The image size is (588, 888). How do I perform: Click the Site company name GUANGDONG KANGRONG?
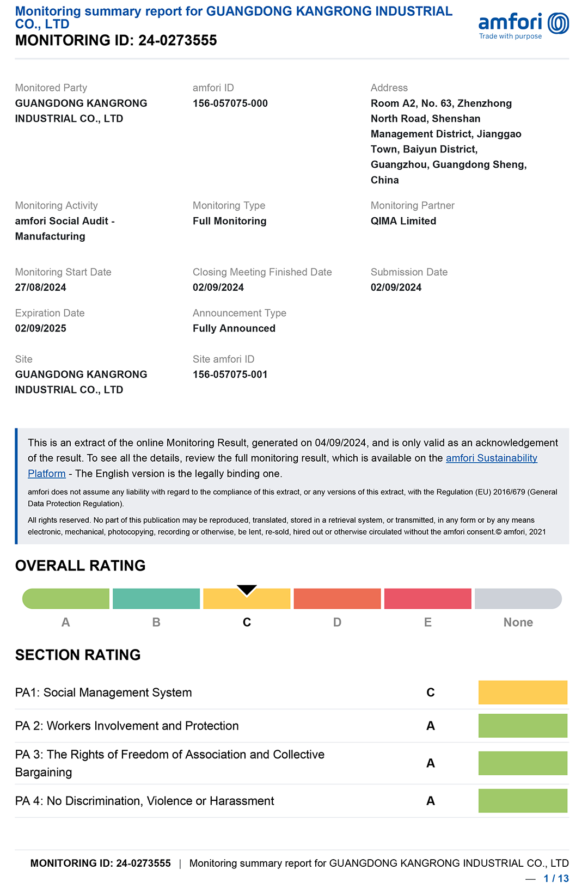click(81, 382)
